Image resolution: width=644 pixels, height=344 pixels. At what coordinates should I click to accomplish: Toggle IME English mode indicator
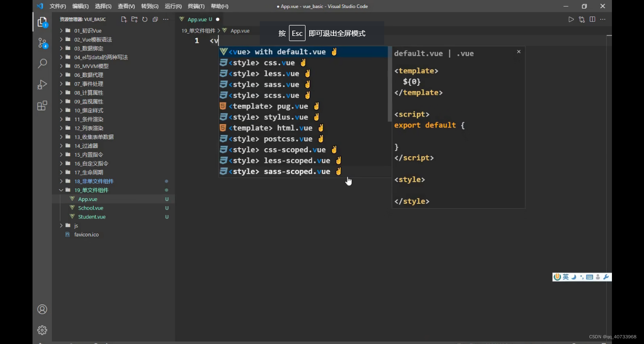[x=566, y=277]
